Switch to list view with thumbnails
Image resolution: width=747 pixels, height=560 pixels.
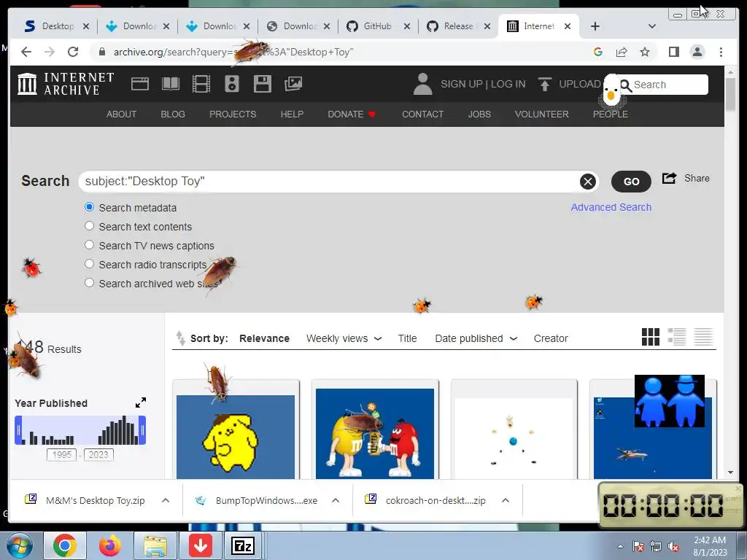tap(676, 337)
